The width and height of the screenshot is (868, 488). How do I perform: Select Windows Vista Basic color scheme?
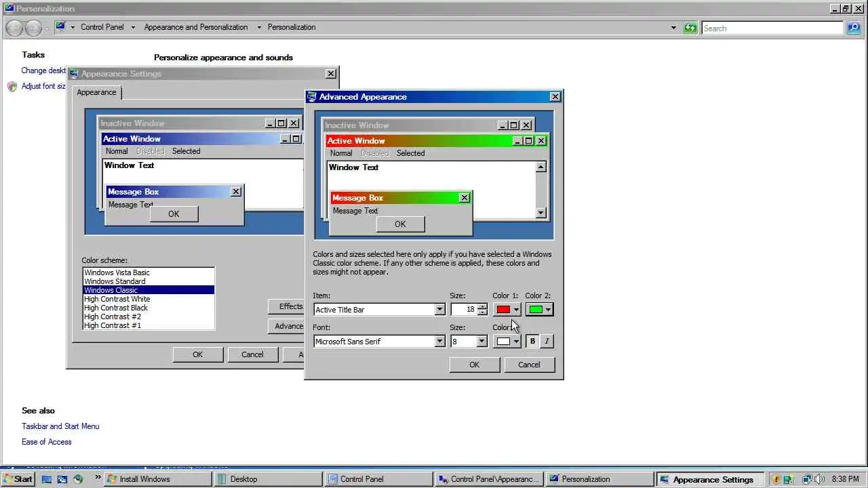point(149,272)
